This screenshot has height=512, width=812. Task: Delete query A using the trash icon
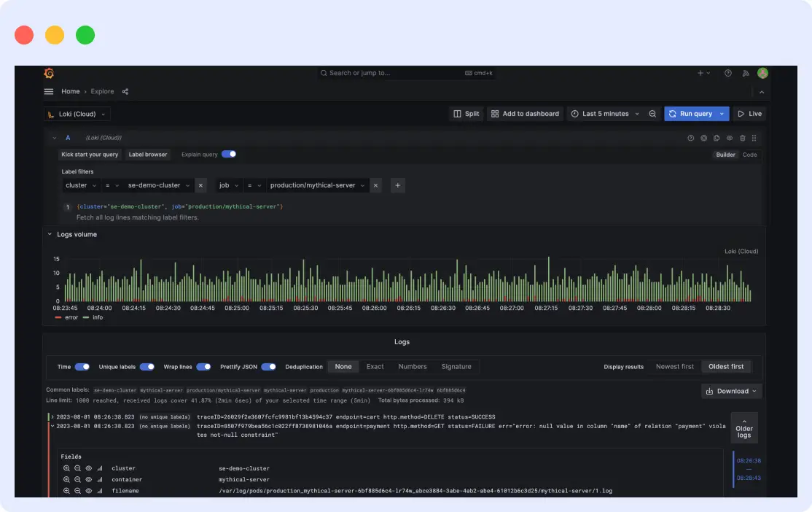point(743,138)
